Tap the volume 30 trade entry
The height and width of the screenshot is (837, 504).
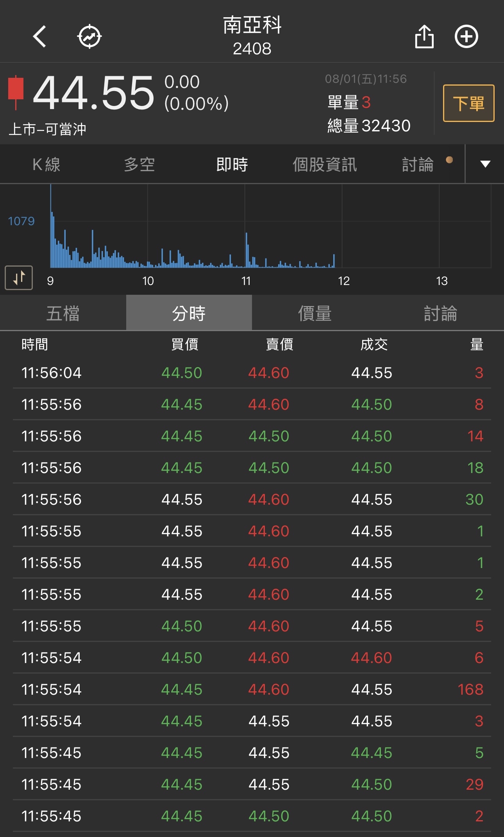(475, 500)
